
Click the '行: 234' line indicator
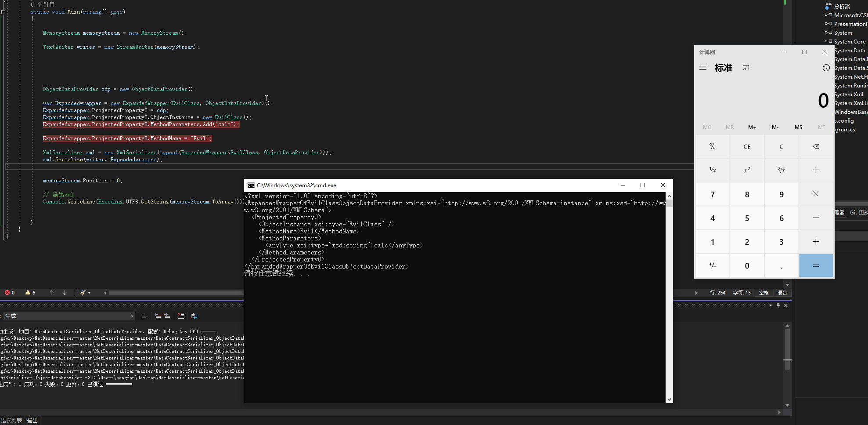[x=718, y=293]
